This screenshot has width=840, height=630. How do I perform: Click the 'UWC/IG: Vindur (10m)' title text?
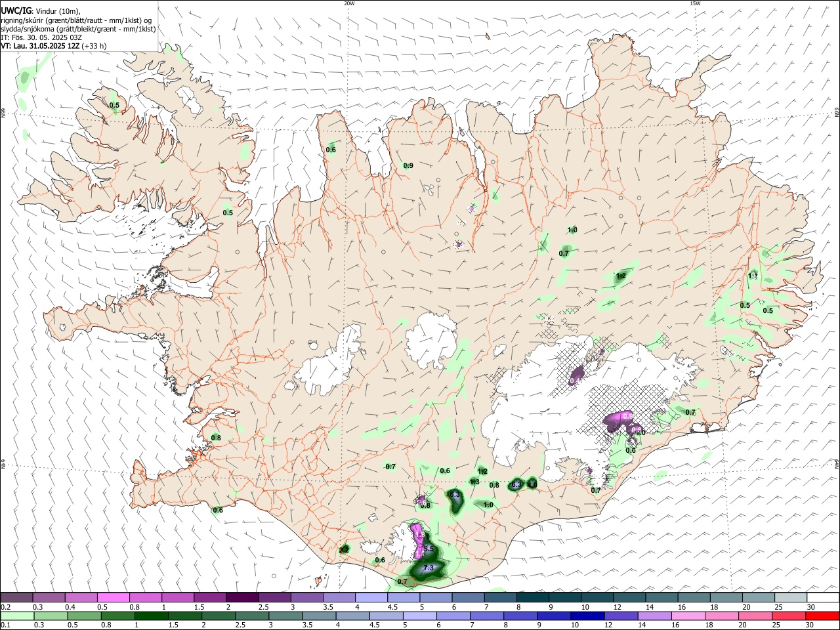pyautogui.click(x=41, y=11)
